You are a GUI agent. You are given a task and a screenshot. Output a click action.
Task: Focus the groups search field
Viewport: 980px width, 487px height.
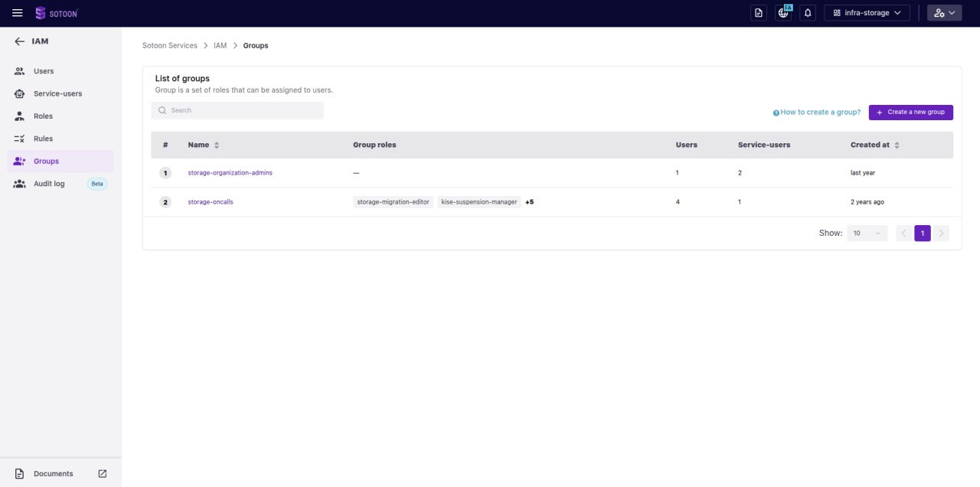tap(237, 110)
